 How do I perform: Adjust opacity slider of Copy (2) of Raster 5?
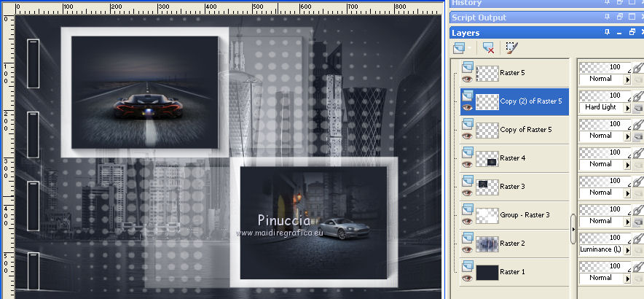pyautogui.click(x=605, y=96)
